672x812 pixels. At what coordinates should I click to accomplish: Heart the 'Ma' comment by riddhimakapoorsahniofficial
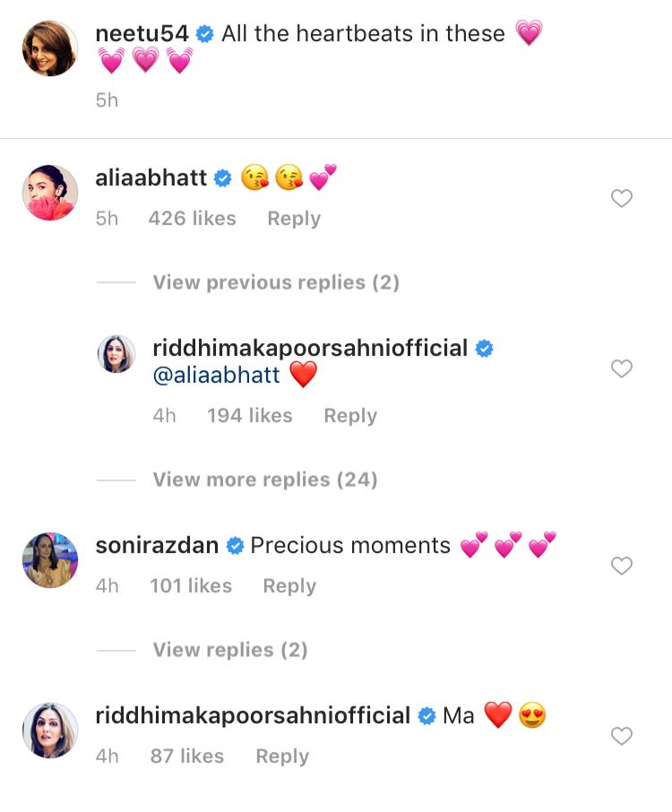click(x=622, y=736)
